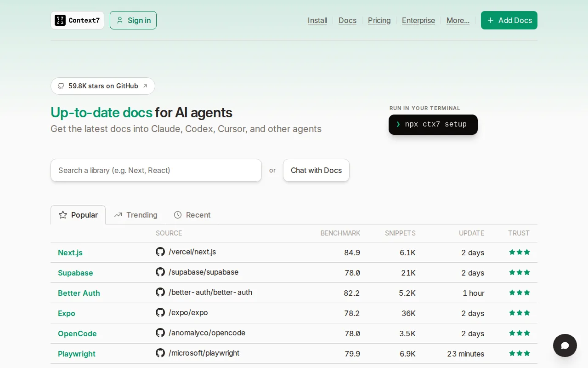Click the GitHub icon beside /anomalyco/opencode

coord(160,333)
